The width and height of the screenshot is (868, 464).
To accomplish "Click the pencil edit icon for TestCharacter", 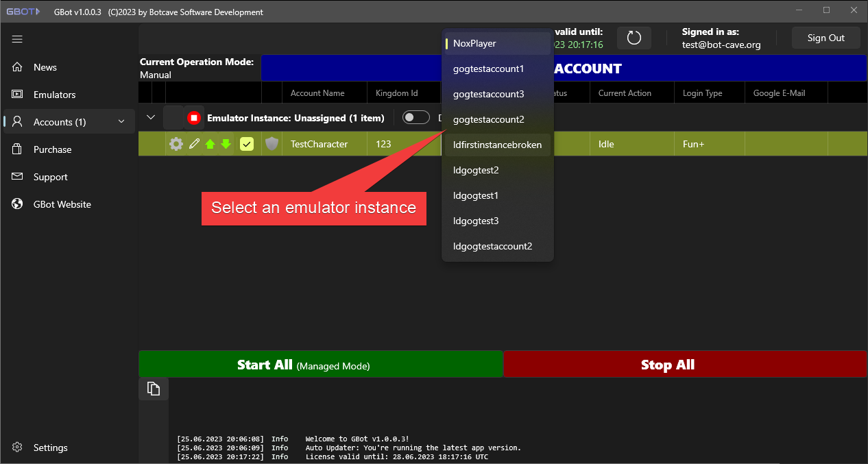I will [195, 144].
